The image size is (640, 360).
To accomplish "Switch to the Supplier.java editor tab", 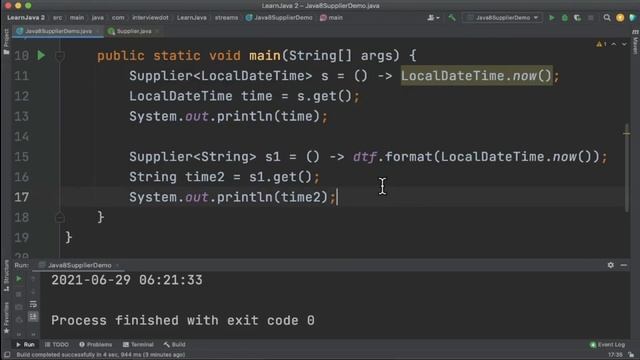I will (133, 31).
